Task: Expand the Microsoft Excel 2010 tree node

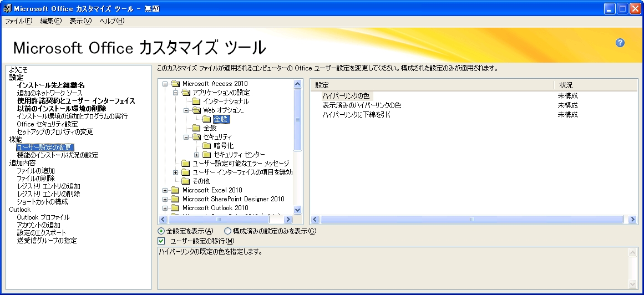Action: pos(165,190)
